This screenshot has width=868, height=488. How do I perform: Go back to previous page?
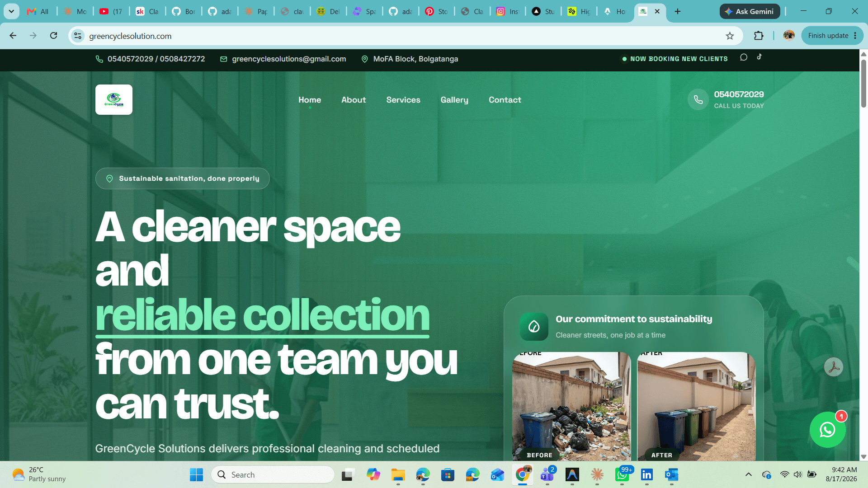(13, 36)
